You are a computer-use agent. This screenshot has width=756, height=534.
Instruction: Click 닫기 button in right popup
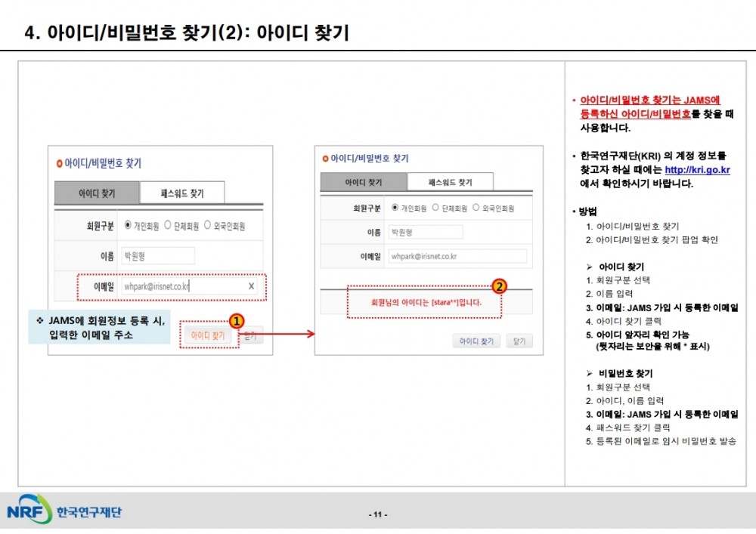[519, 341]
